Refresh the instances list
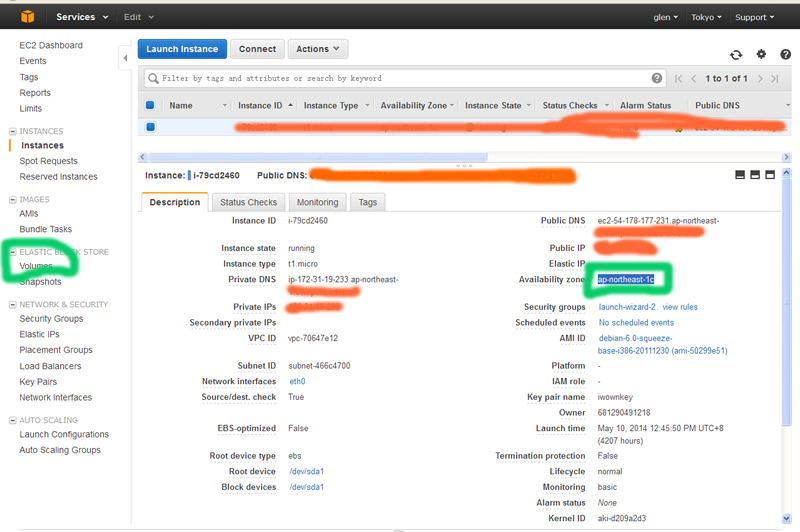The image size is (800, 532). [x=736, y=55]
